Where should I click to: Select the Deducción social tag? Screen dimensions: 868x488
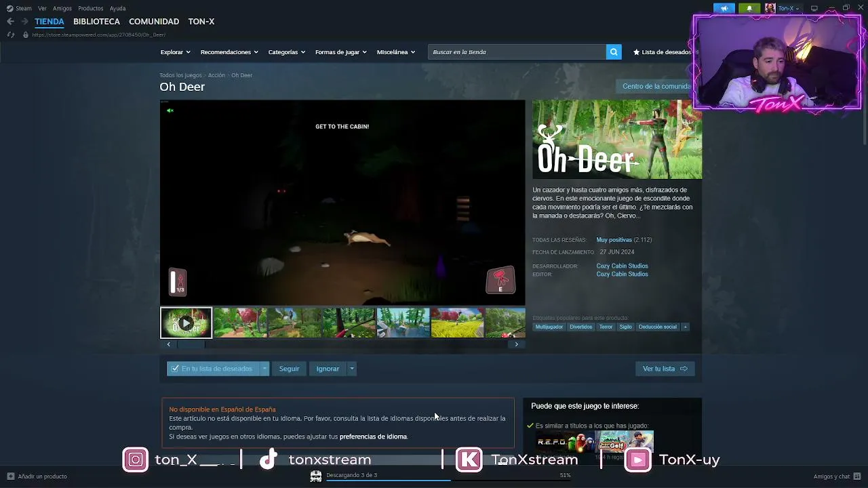tap(657, 327)
